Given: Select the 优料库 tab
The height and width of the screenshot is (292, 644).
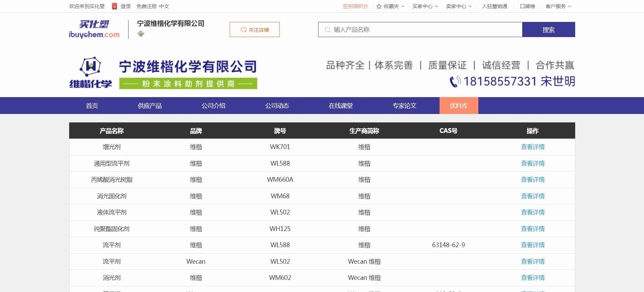Looking at the screenshot, I should point(459,106).
